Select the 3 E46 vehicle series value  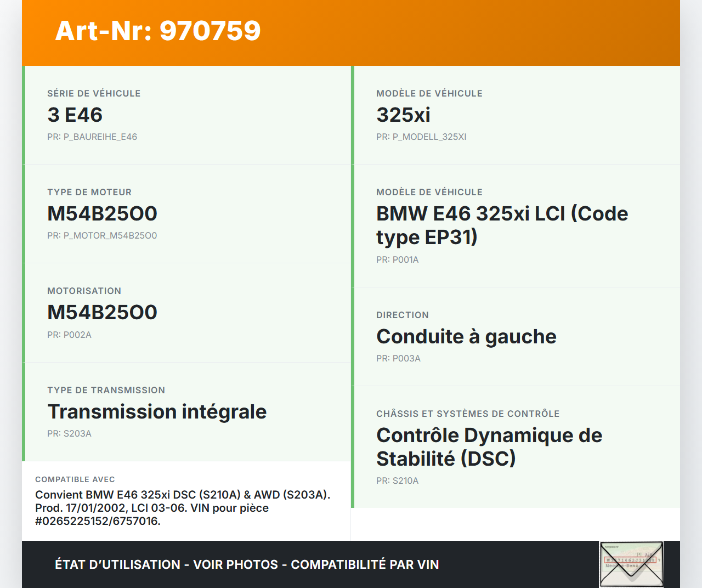coord(75,115)
